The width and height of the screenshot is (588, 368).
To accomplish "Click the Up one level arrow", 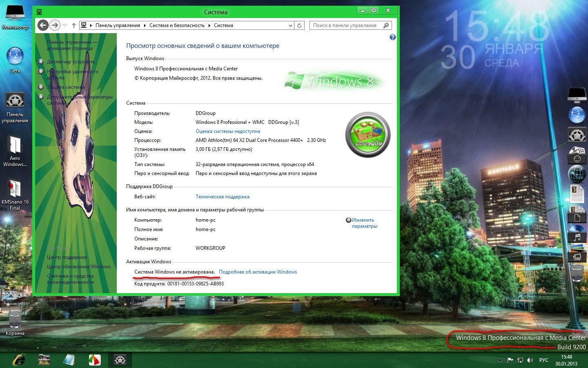I will (x=74, y=25).
